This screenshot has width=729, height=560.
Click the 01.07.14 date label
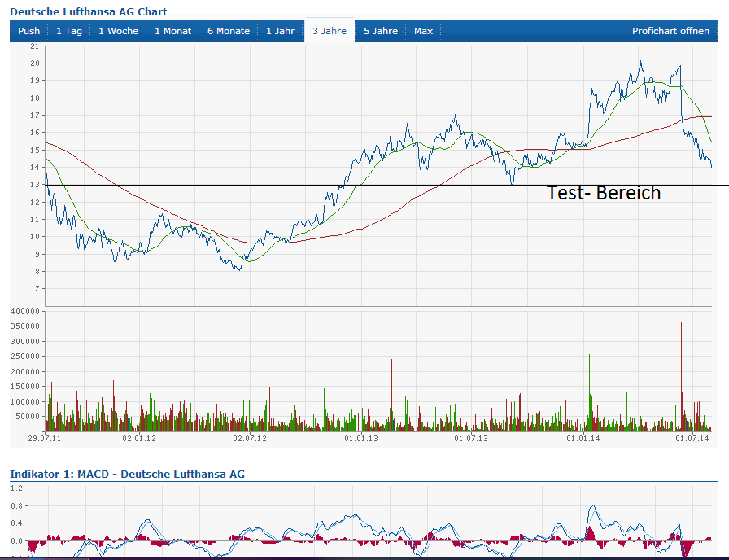[x=692, y=438]
